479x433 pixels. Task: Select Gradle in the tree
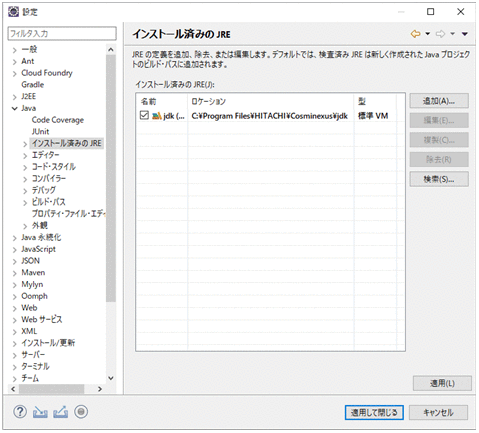pyautogui.click(x=33, y=85)
